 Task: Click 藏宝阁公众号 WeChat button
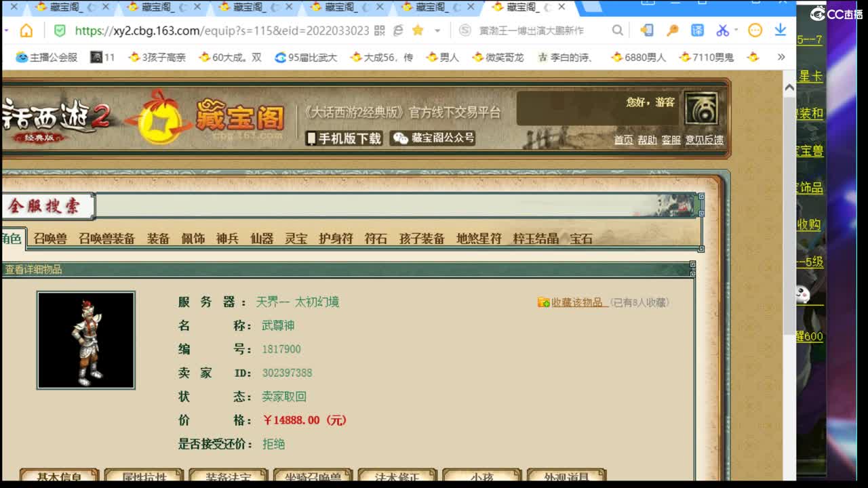(433, 138)
